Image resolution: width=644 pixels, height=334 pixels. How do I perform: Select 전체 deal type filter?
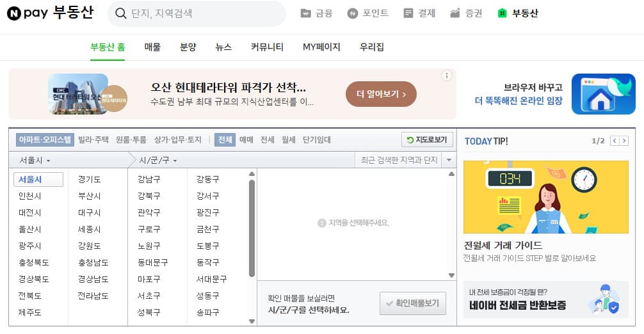tap(225, 139)
